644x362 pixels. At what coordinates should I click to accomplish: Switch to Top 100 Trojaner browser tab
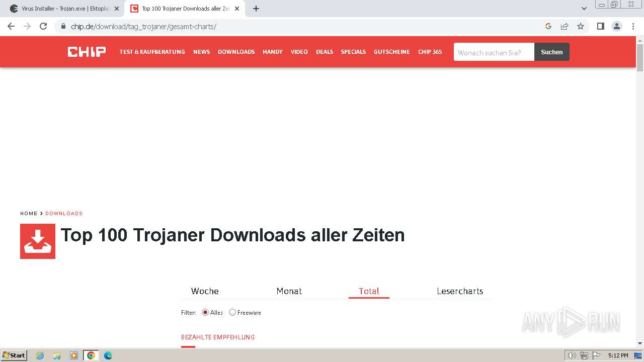point(185,9)
